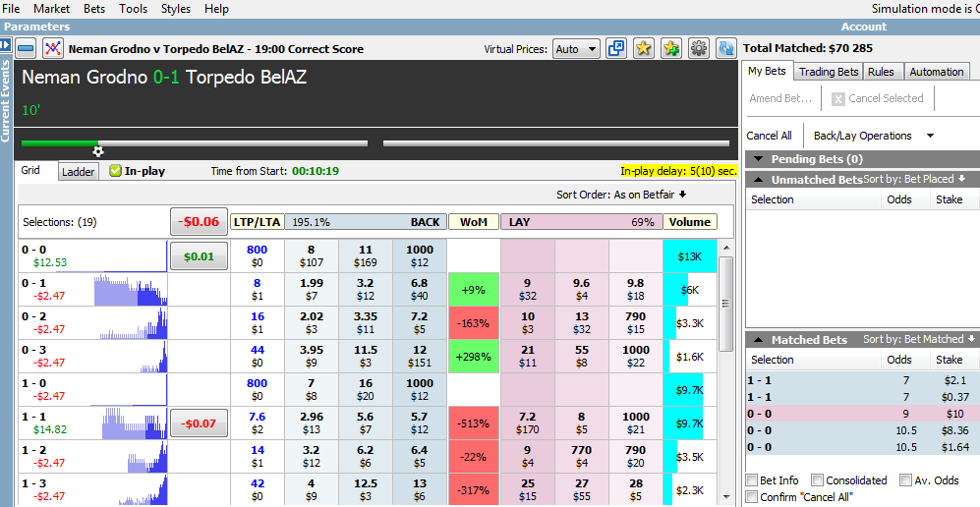Click the second-half match progress bar

(x=556, y=143)
